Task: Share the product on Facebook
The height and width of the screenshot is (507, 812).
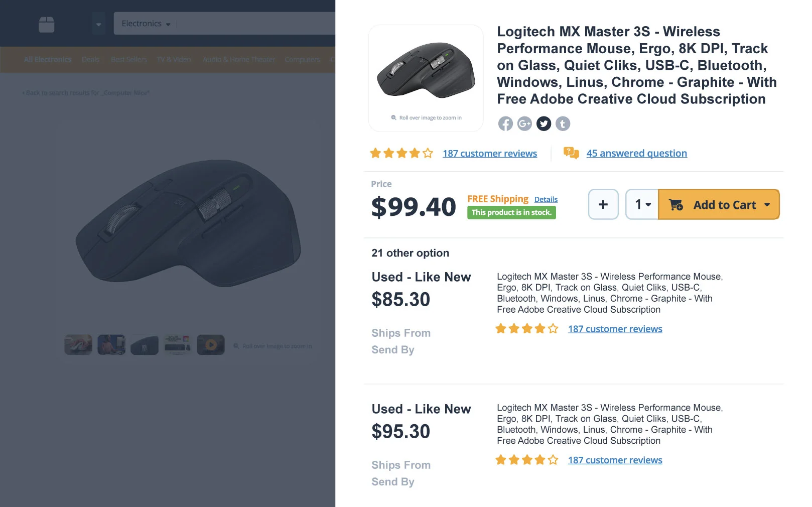Action: (505, 123)
